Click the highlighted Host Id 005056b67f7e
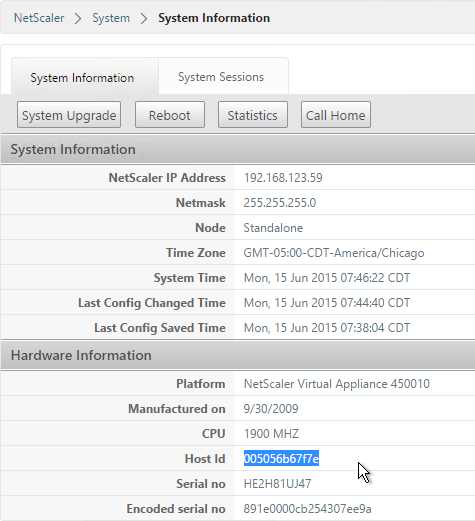 (x=281, y=459)
